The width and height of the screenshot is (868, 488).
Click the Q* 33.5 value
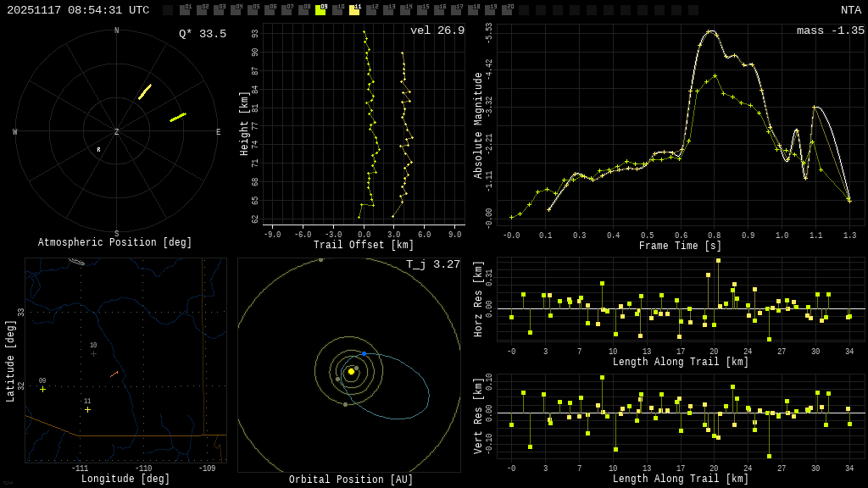202,34
